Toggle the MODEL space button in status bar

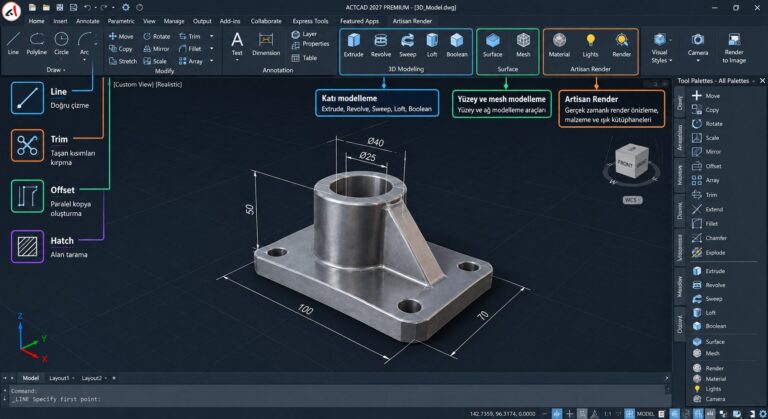645,414
